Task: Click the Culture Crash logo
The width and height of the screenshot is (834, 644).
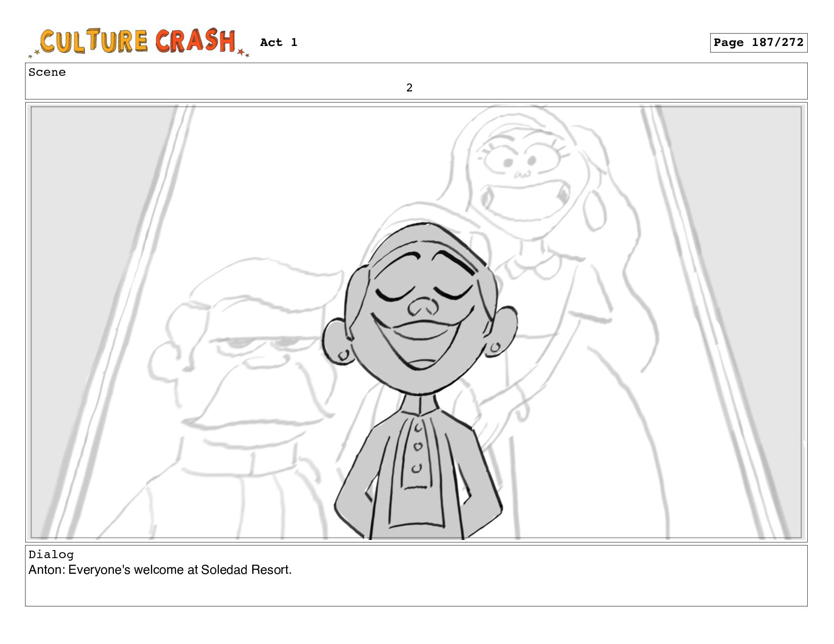Action: pos(139,42)
